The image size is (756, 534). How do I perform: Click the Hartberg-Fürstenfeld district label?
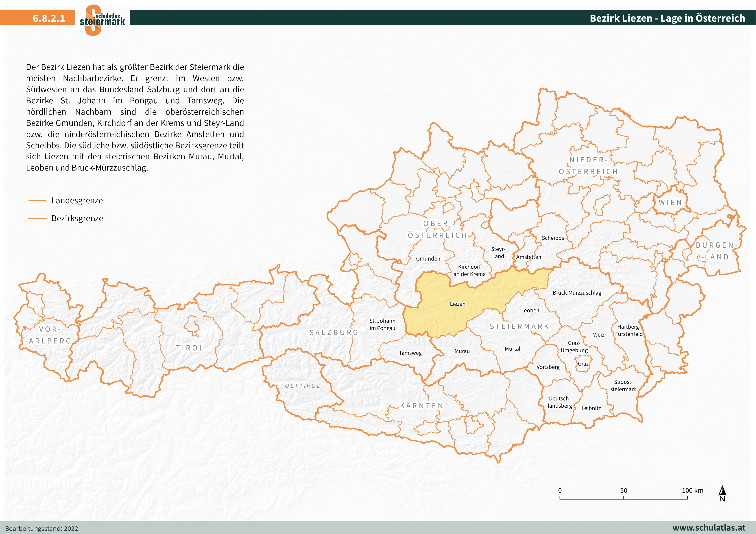[629, 330]
